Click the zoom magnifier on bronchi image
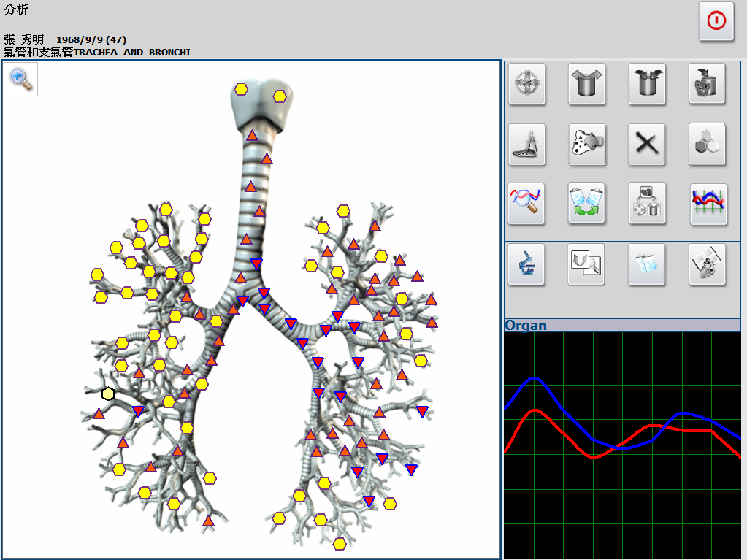The height and width of the screenshot is (560, 747). pyautogui.click(x=21, y=80)
